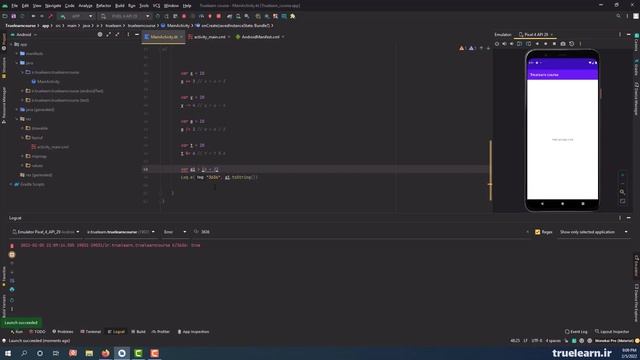640x360 pixels.
Task: Open the Tools menu
Action: [144, 6]
